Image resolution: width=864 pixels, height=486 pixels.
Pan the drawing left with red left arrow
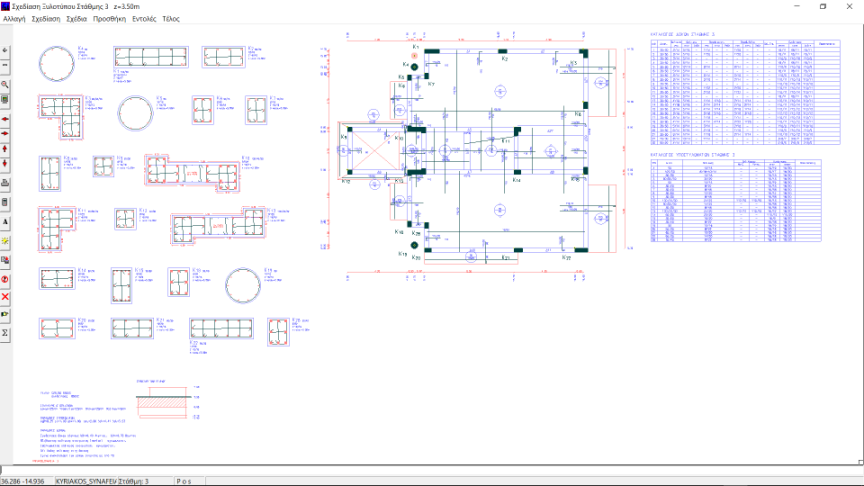(6, 119)
